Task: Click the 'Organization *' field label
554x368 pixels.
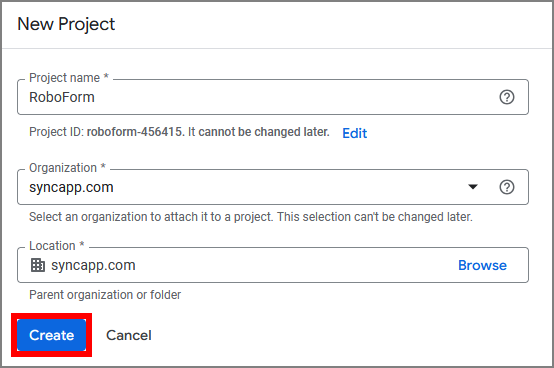Action: (67, 168)
